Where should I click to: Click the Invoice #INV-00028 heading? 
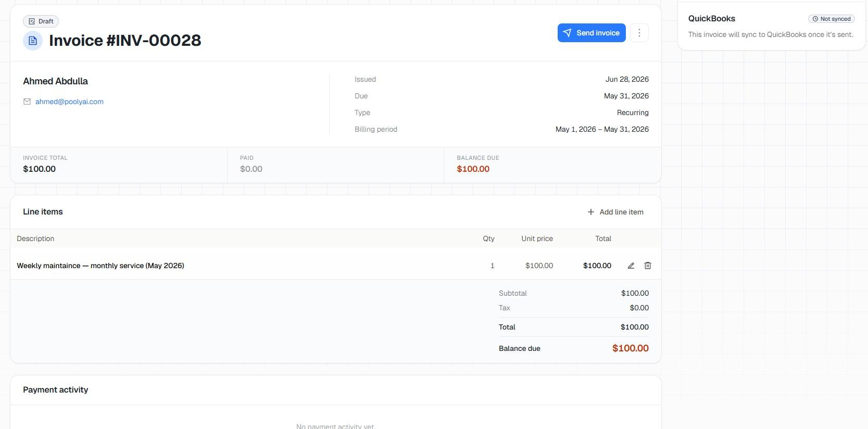pos(125,41)
